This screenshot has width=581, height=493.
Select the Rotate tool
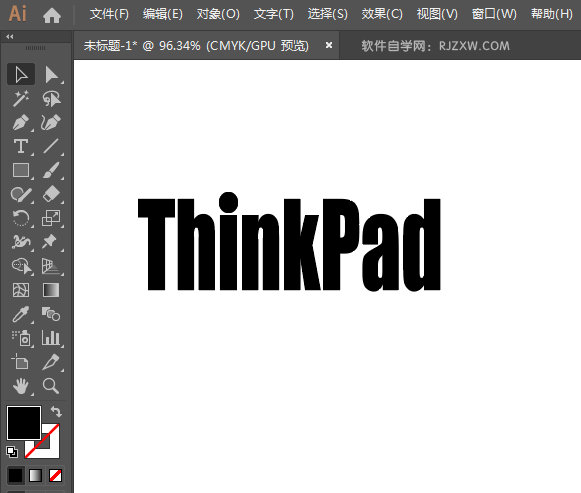(x=21, y=218)
